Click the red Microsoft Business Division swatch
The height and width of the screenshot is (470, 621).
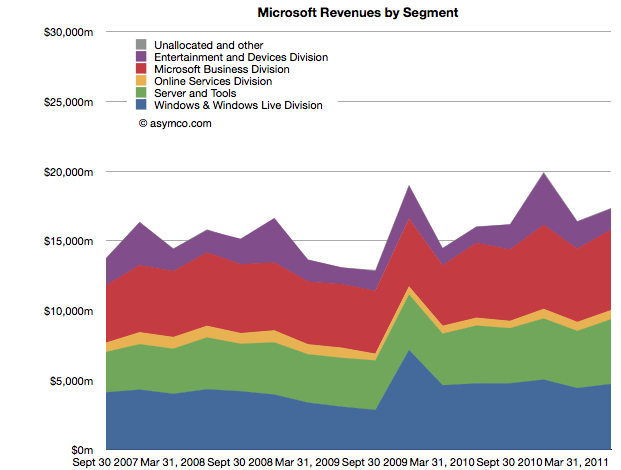141,68
